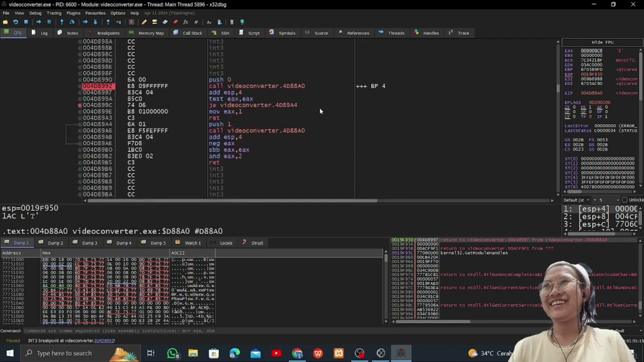This screenshot has height=362, width=644.
Task: Open the Patches pencil icon
Action: (x=144, y=22)
